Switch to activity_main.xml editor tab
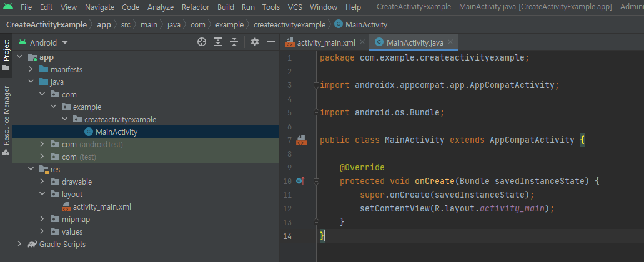Screen dimensions: 644x262 320,42
